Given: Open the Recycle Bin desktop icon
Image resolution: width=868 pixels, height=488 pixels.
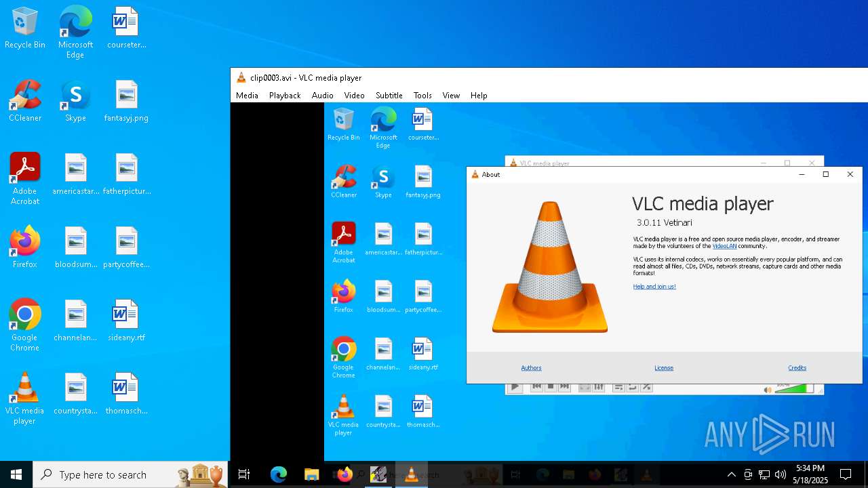Looking at the screenshot, I should [25, 28].
